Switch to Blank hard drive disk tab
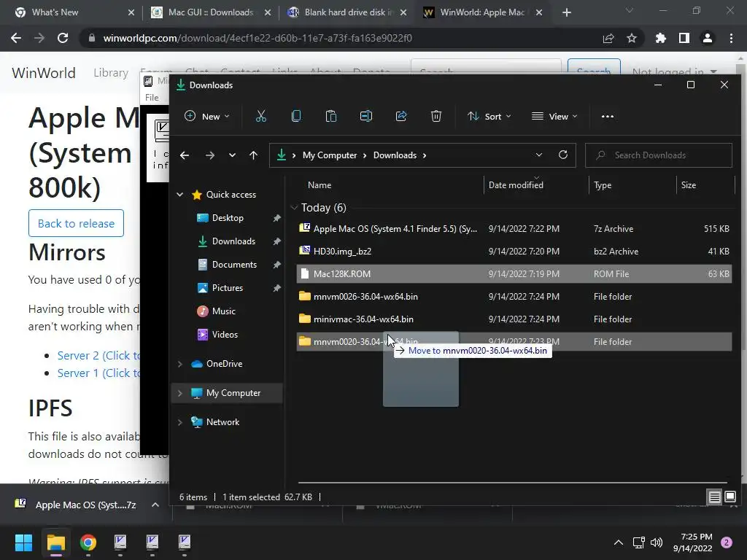The image size is (747, 560). pyautogui.click(x=348, y=12)
